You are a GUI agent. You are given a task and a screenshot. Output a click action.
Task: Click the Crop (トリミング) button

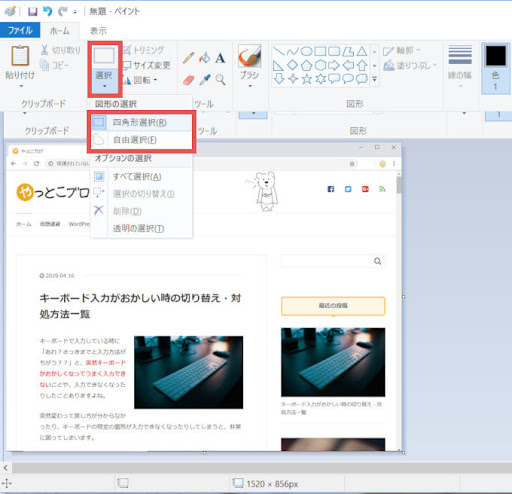pos(143,50)
